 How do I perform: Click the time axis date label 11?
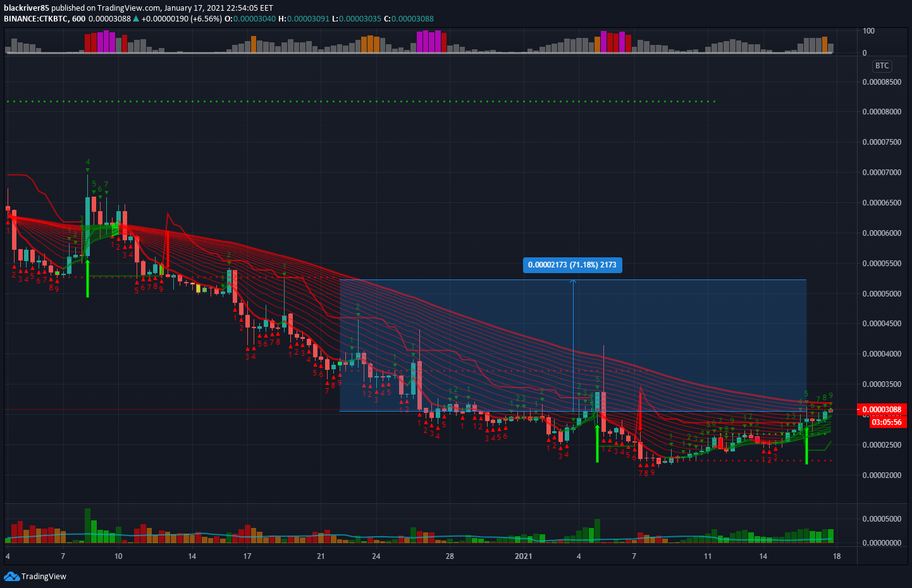[708, 556]
